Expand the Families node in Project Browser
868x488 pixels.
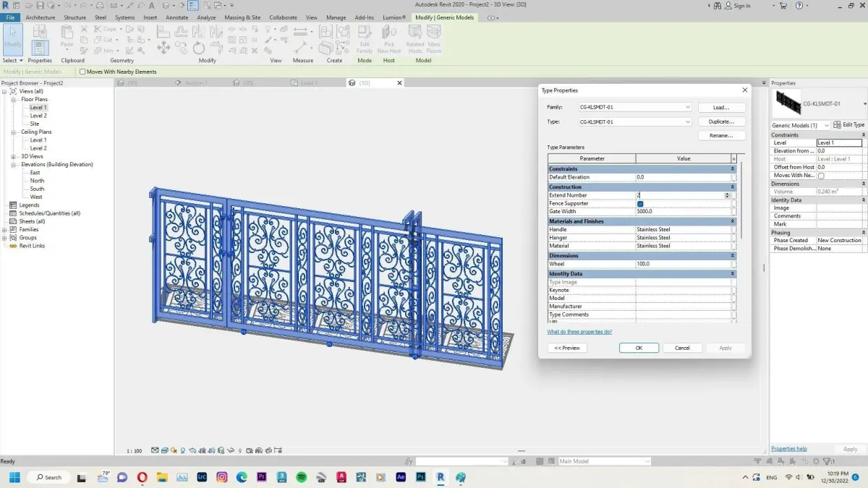pyautogui.click(x=4, y=229)
